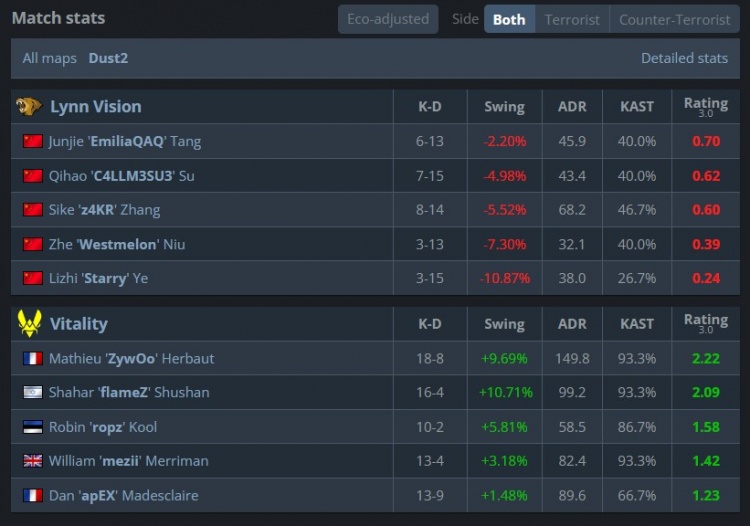Click the French flag next to ZywOo
The height and width of the screenshot is (526, 750).
33,358
